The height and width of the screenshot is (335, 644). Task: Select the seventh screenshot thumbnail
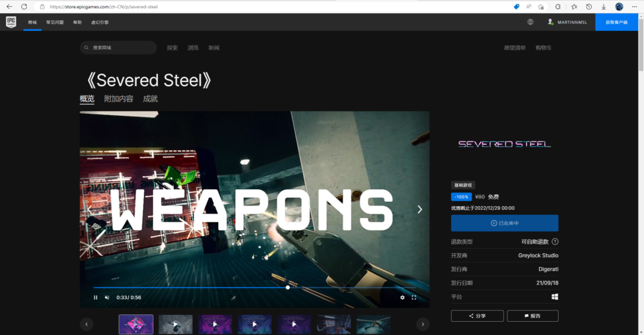(x=373, y=324)
